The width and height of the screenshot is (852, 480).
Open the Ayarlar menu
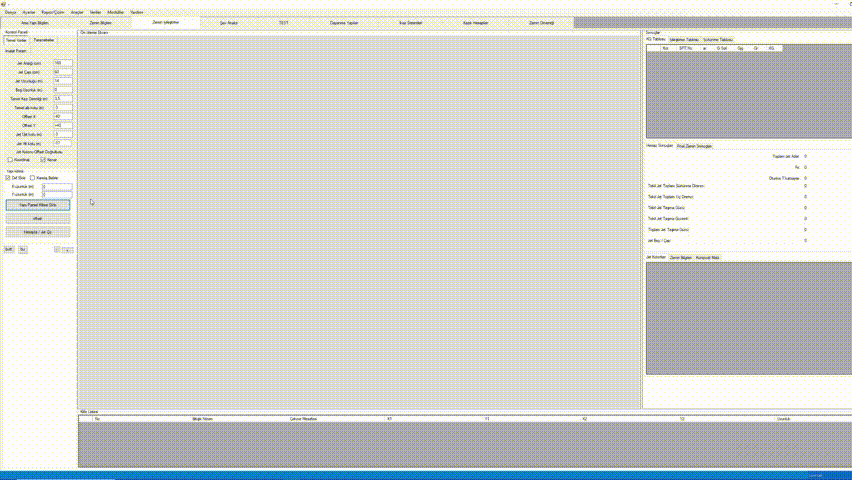tap(28, 12)
